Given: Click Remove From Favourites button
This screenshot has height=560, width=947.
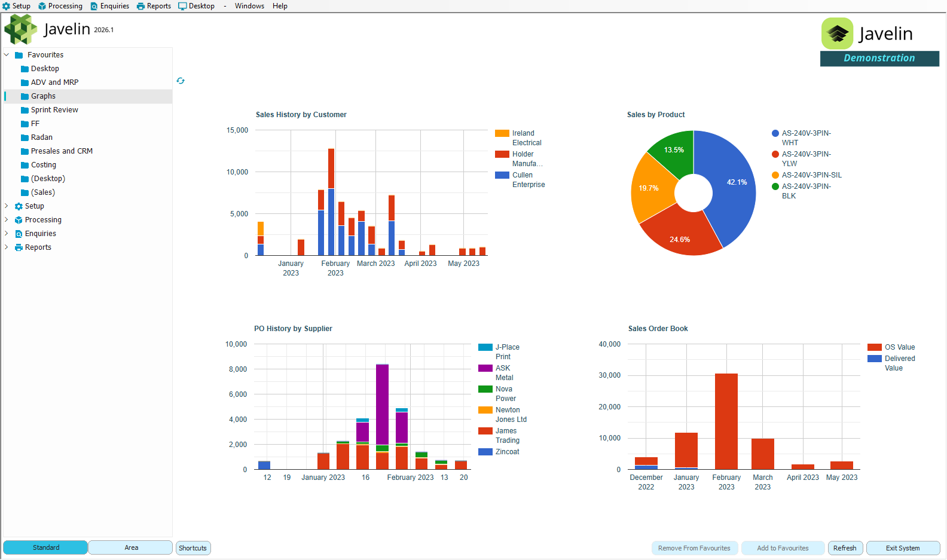Looking at the screenshot, I should point(694,548).
